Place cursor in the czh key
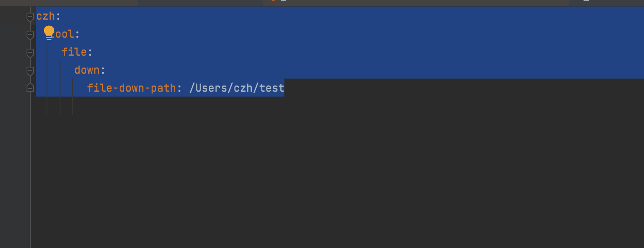 click(x=45, y=16)
